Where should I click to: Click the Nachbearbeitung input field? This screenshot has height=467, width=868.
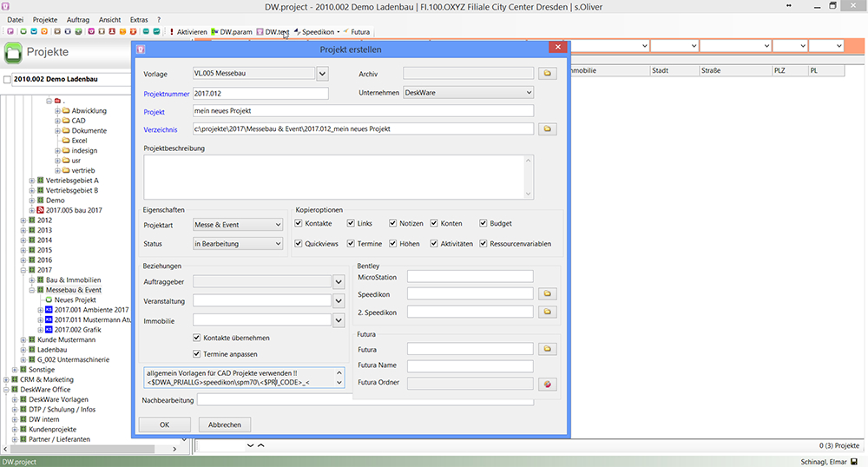point(365,400)
